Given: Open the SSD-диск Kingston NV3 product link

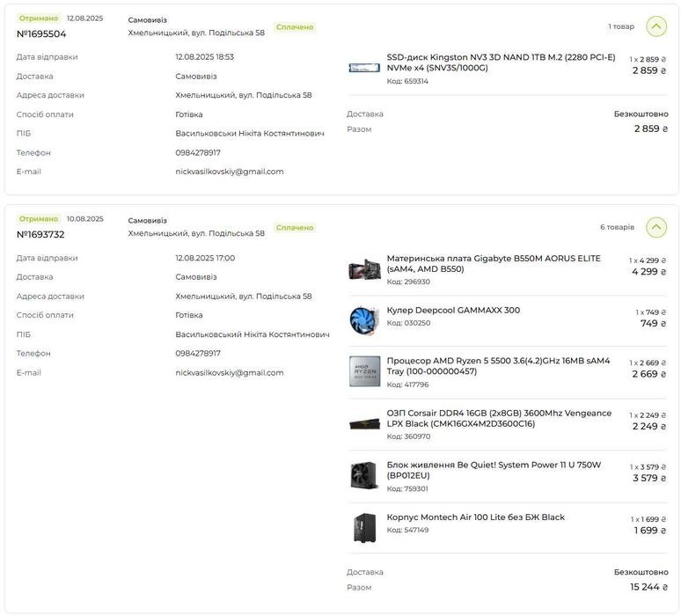Looking at the screenshot, I should [501, 62].
